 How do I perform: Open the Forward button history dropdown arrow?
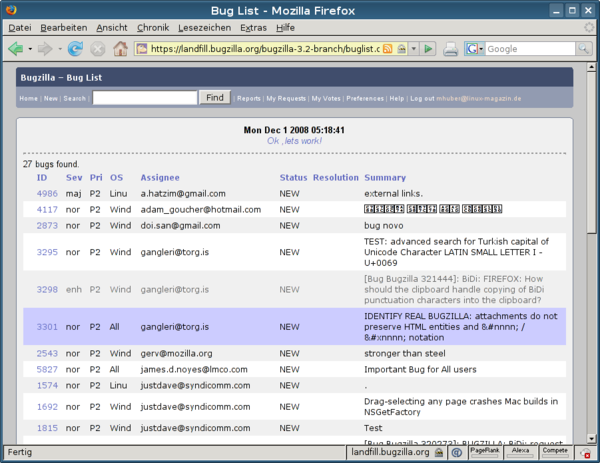(x=60, y=49)
